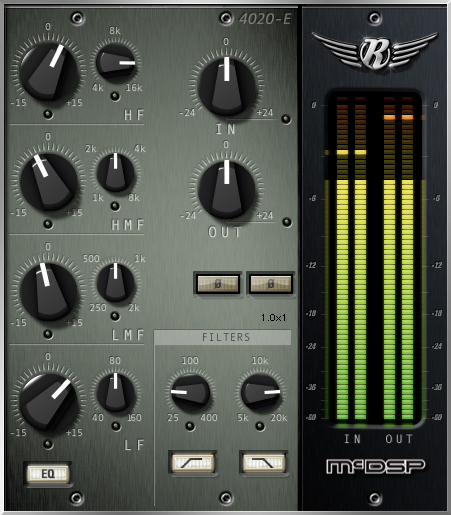Click the LED beside IN knob

(x=286, y=119)
